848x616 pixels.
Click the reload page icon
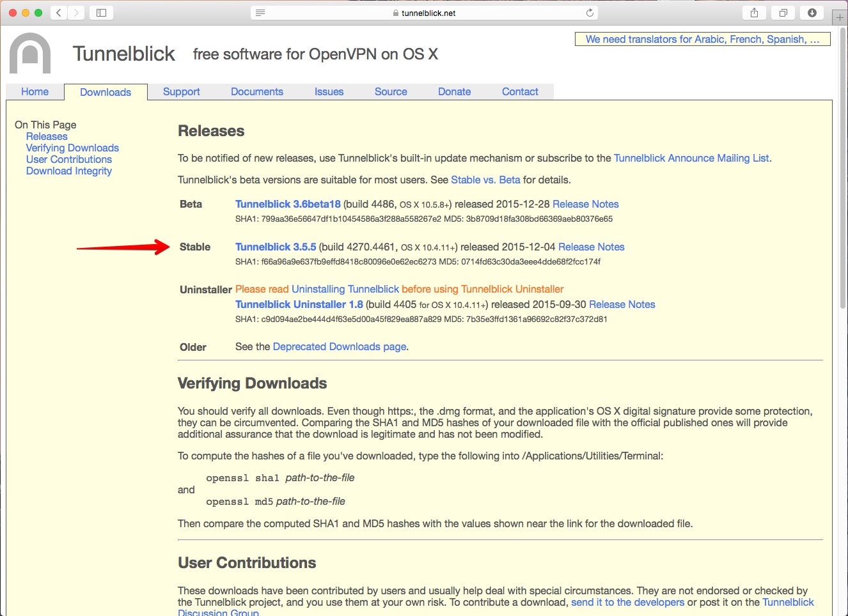tap(590, 13)
